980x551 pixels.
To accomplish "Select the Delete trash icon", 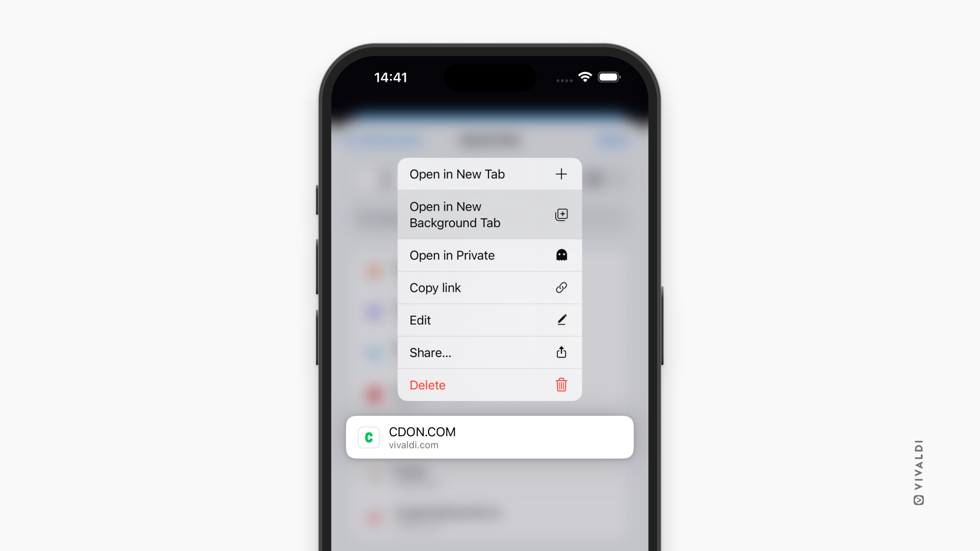I will pyautogui.click(x=561, y=385).
